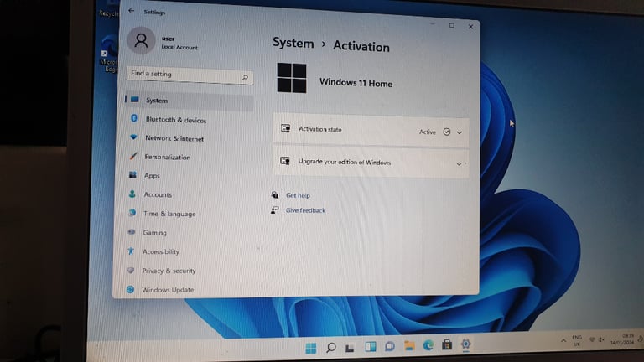Show hidden icons tray chevron

563,341
